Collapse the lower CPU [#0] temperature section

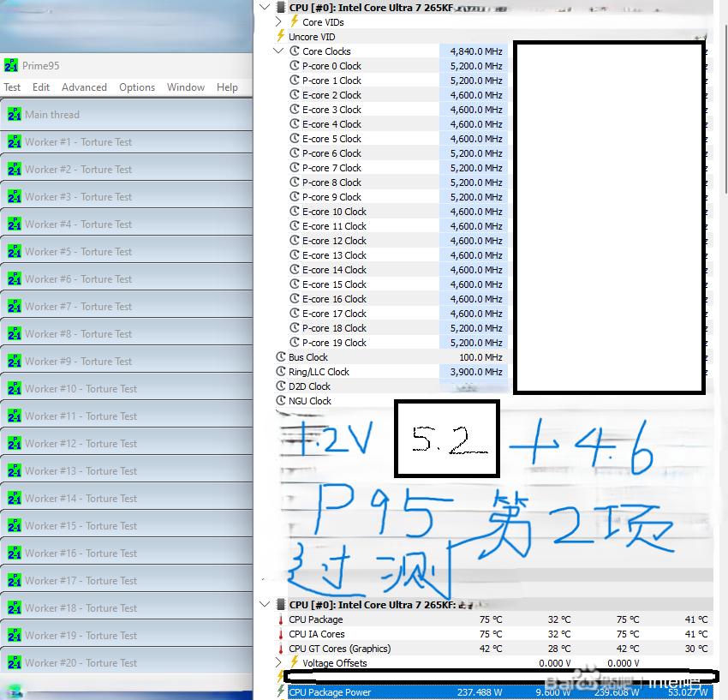click(x=265, y=604)
